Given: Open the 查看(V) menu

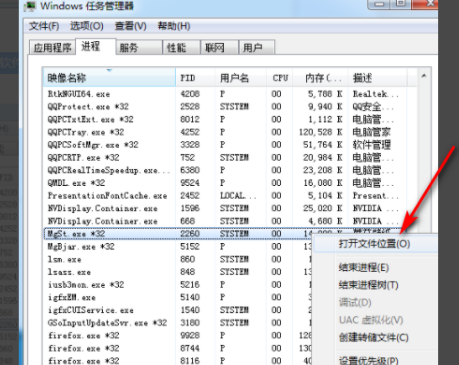Looking at the screenshot, I should click(x=130, y=26).
